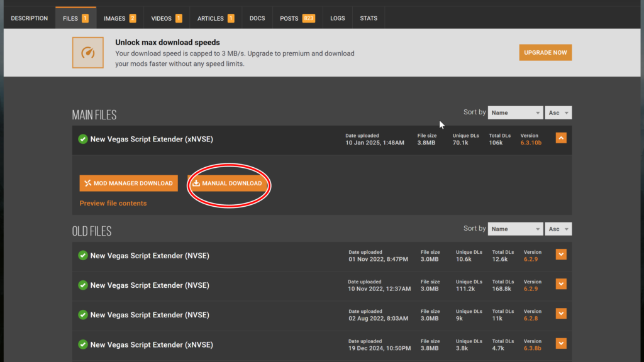644x362 pixels.
Task: Open the Preview file contents link
Action: [113, 204]
